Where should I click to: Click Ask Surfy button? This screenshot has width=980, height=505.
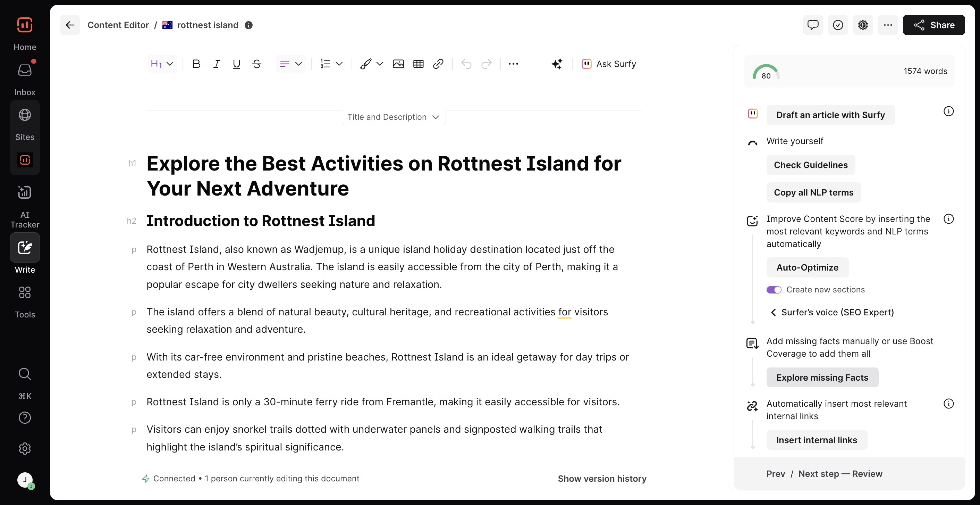point(609,64)
